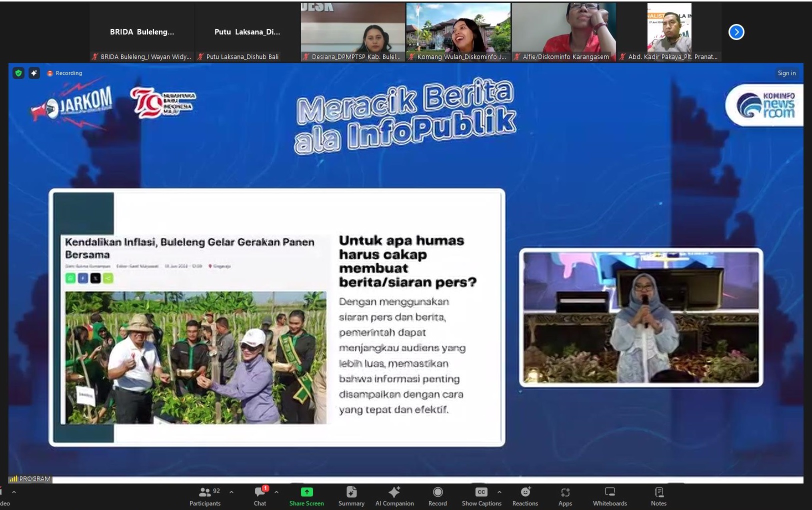Expand the Chat options arrow
The width and height of the screenshot is (812, 510).
click(276, 492)
